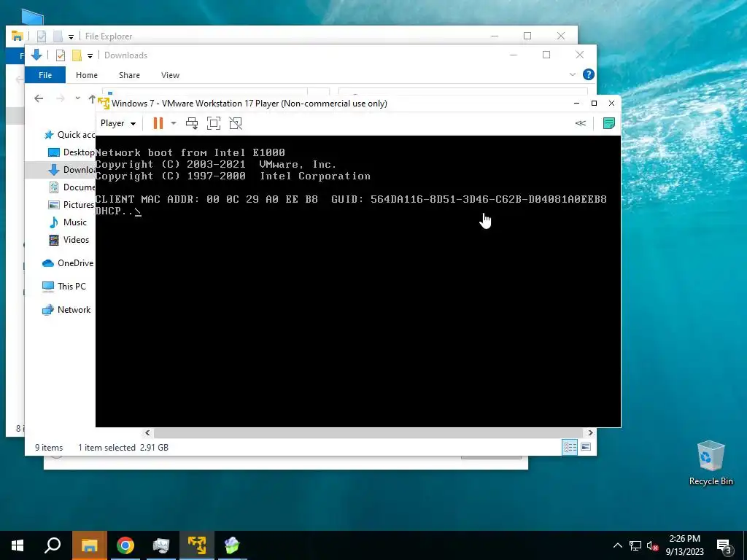Customize Quick Access Toolbar dropdown in Downloads

pyautogui.click(x=90, y=55)
